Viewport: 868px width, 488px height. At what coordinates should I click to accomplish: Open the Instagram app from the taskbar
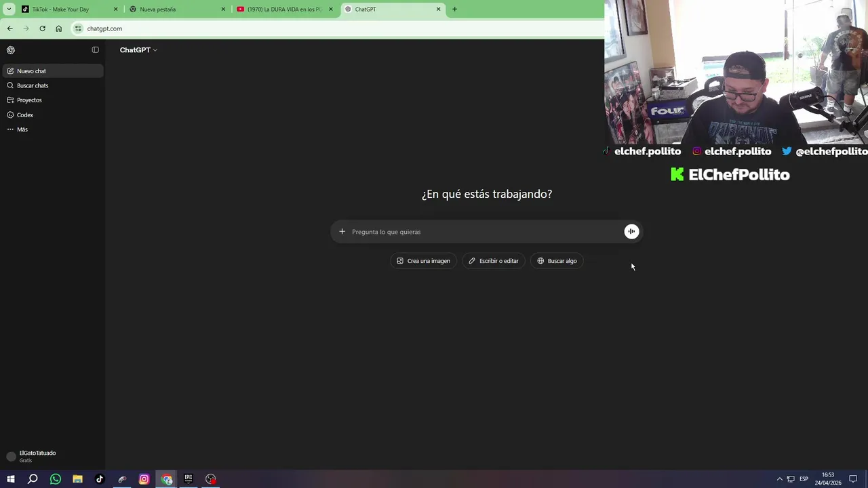coord(144,479)
